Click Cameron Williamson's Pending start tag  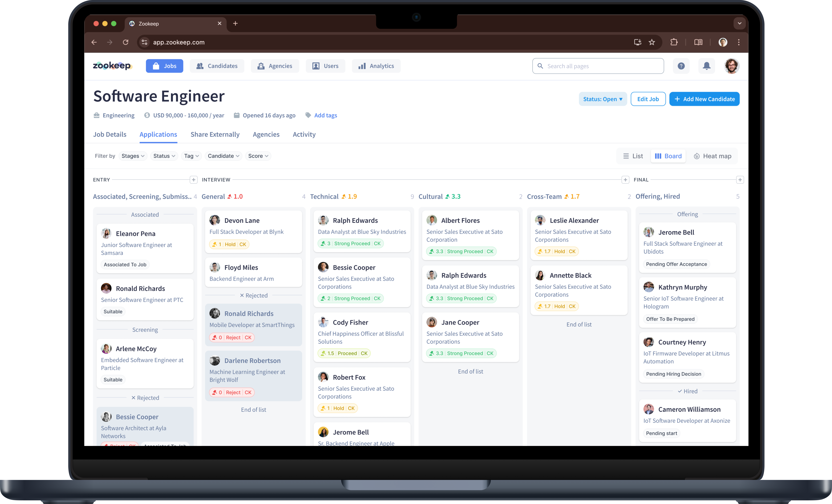point(662,433)
